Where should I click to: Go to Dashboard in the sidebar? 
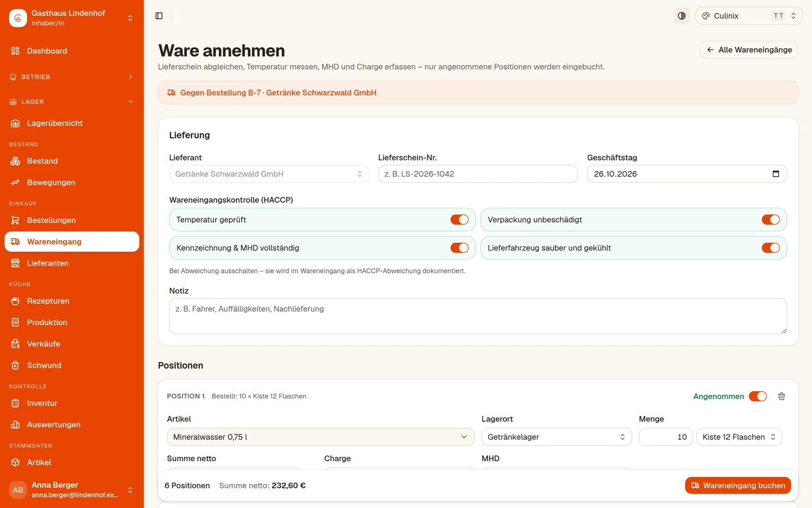(72, 51)
